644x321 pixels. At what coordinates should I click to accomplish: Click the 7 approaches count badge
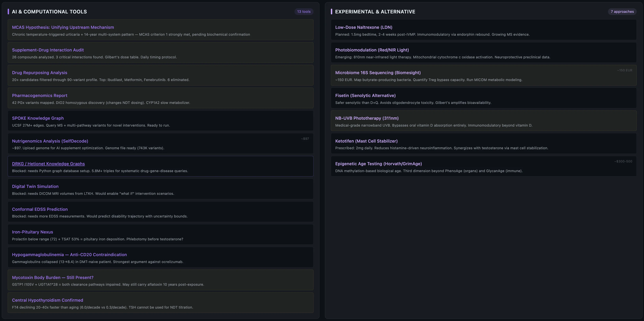622,11
